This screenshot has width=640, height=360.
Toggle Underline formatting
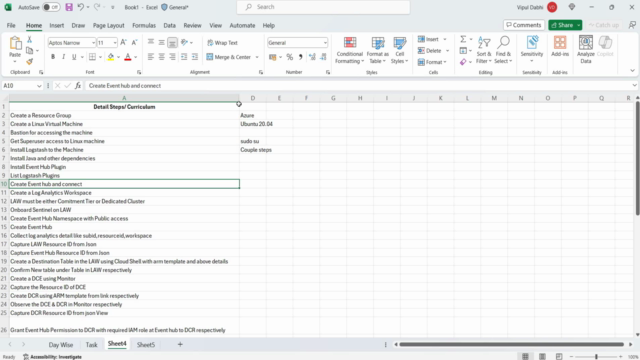(74, 57)
